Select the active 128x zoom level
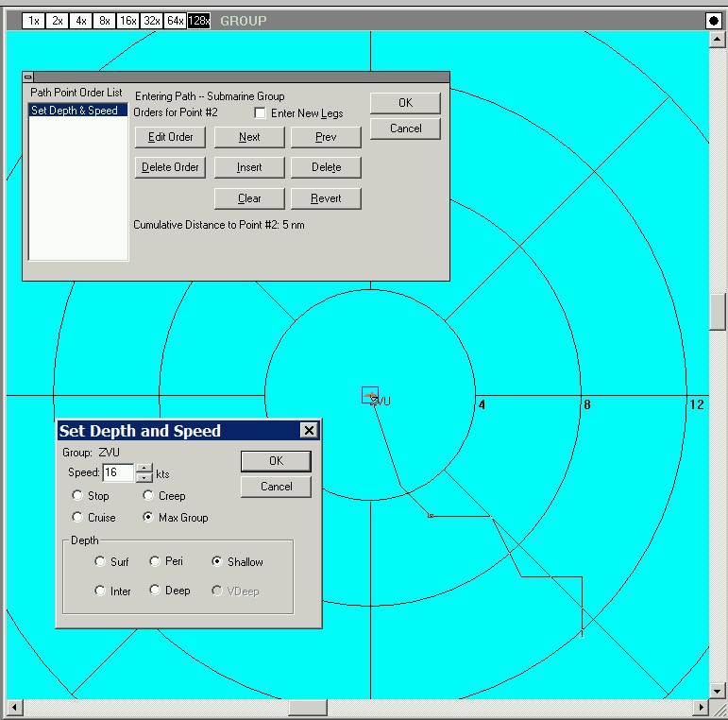This screenshot has height=720, width=728. point(199,21)
